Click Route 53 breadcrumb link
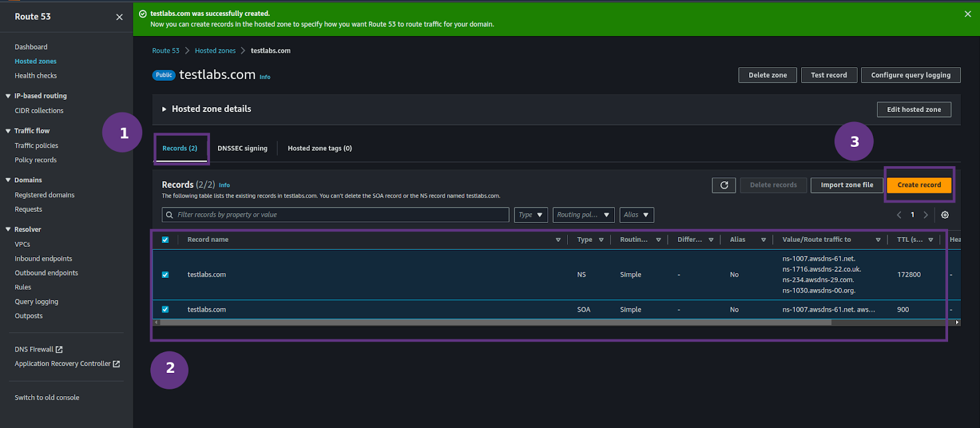The image size is (980, 428). click(166, 51)
